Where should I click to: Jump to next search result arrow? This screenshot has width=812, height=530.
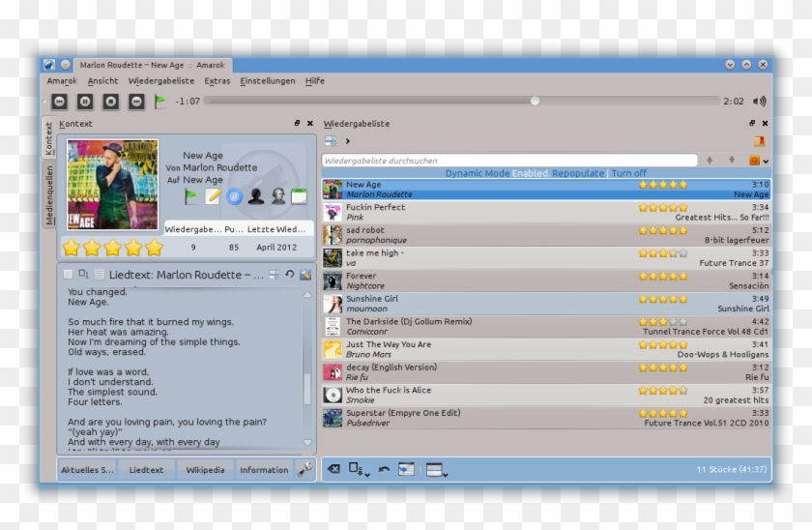coord(731,161)
